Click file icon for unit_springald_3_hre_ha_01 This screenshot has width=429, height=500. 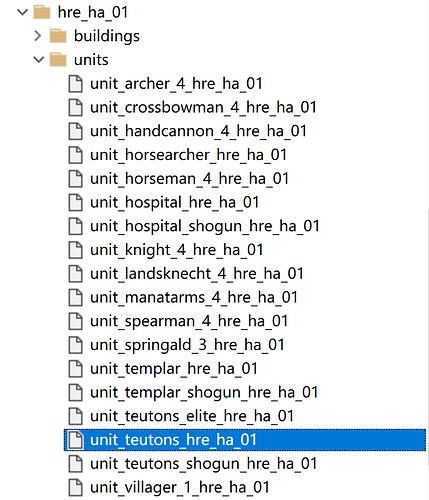pos(76,345)
